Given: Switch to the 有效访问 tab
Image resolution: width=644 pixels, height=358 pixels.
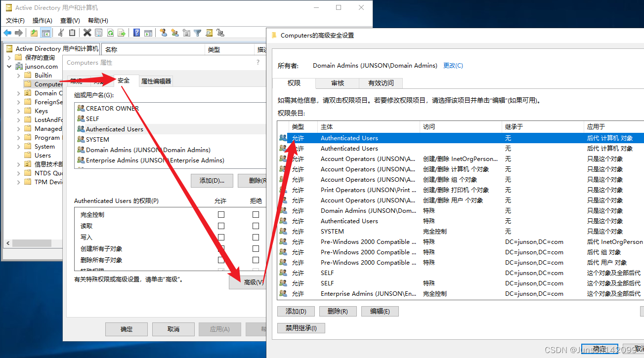Looking at the screenshot, I should pyautogui.click(x=381, y=83).
